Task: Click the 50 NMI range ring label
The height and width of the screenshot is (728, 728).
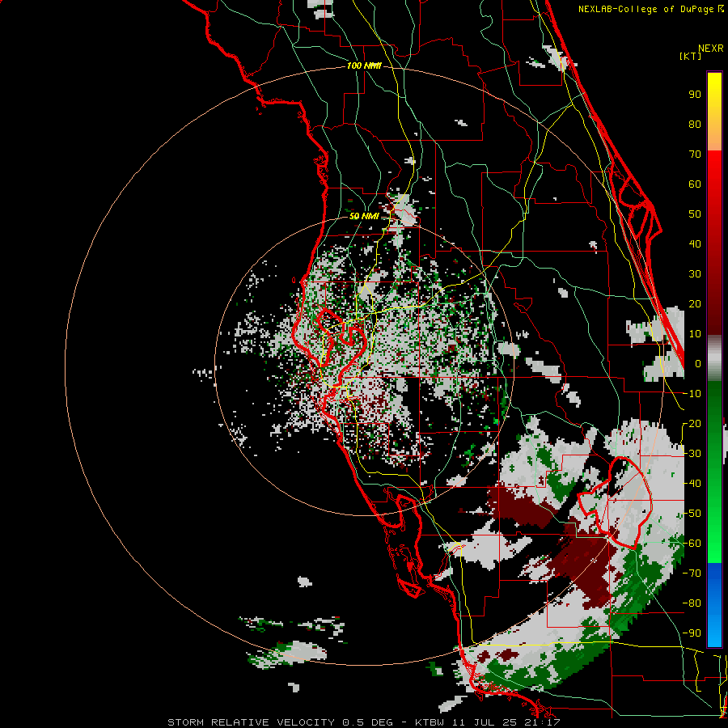Action: (x=364, y=216)
